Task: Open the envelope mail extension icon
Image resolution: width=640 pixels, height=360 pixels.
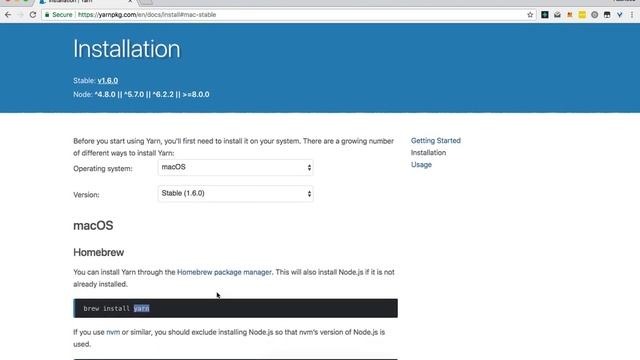Action: (557, 15)
